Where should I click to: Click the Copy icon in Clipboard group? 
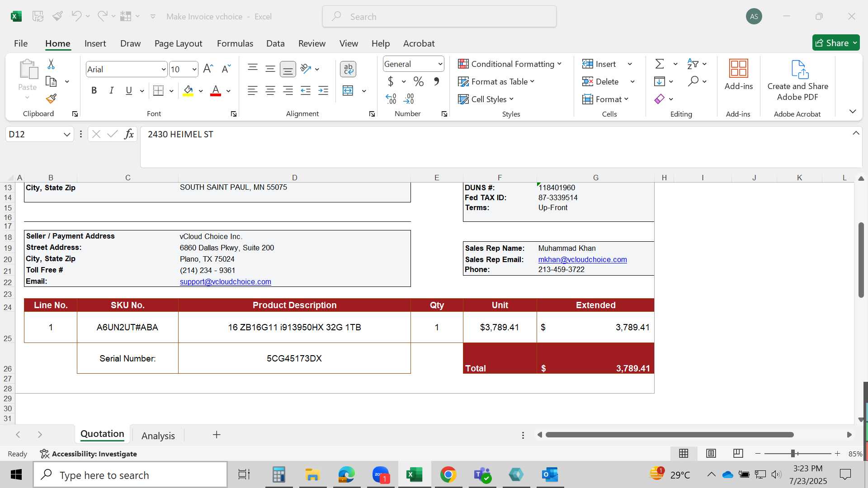(51, 81)
